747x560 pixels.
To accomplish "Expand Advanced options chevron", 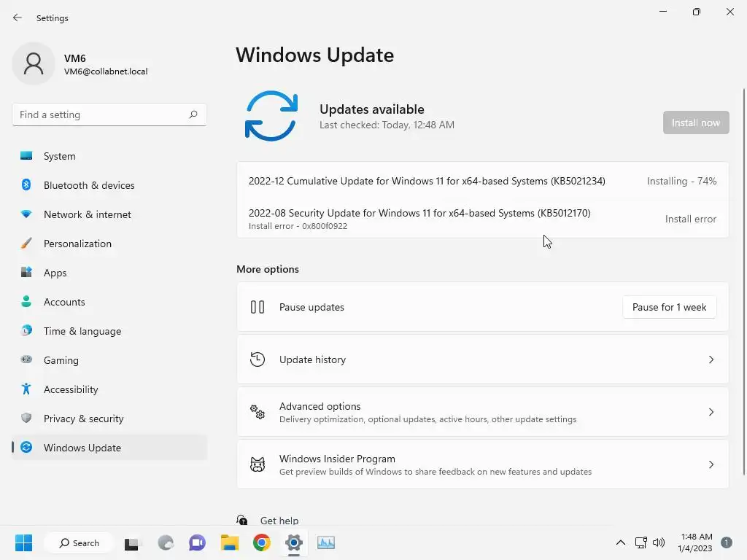I will point(711,412).
